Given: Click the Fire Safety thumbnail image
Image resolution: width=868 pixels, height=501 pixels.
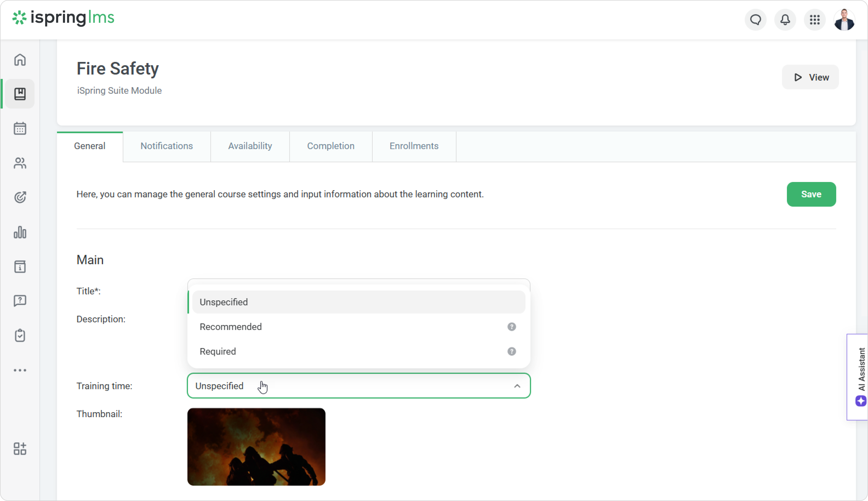Looking at the screenshot, I should pos(256,447).
